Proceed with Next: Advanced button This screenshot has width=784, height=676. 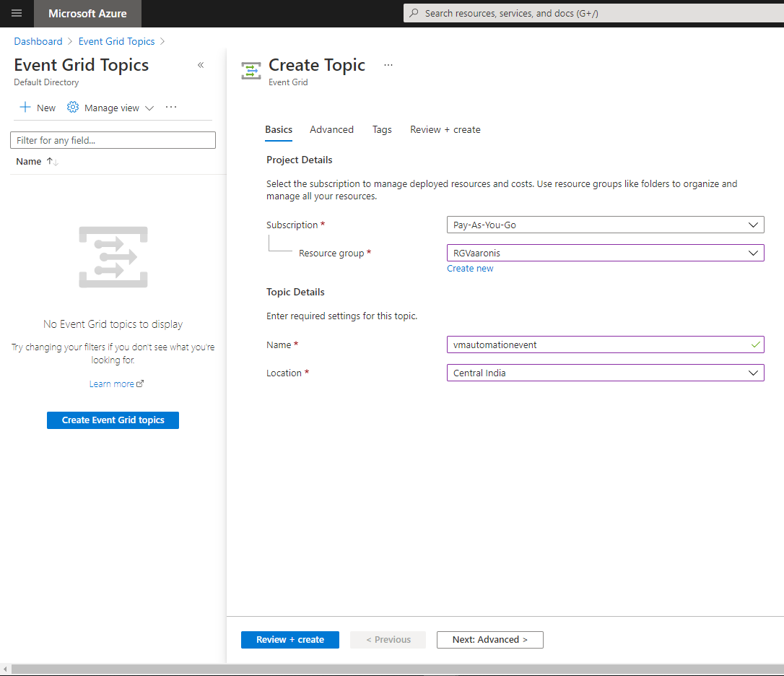[x=490, y=639]
